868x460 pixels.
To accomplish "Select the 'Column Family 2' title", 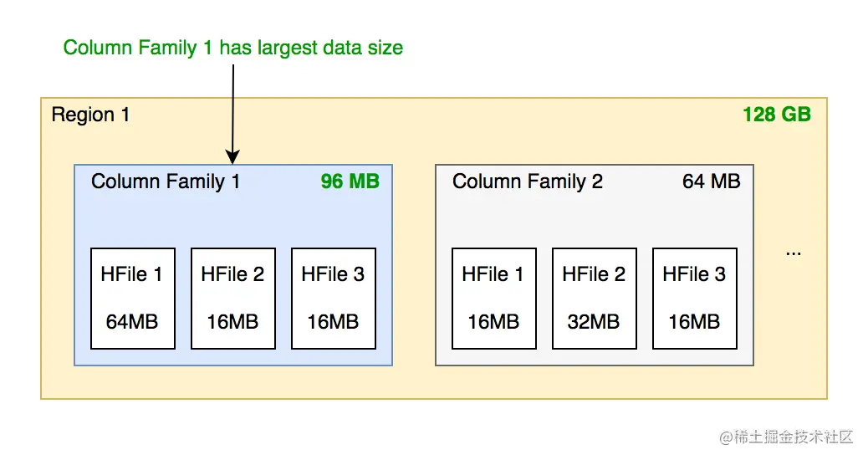I will (527, 181).
